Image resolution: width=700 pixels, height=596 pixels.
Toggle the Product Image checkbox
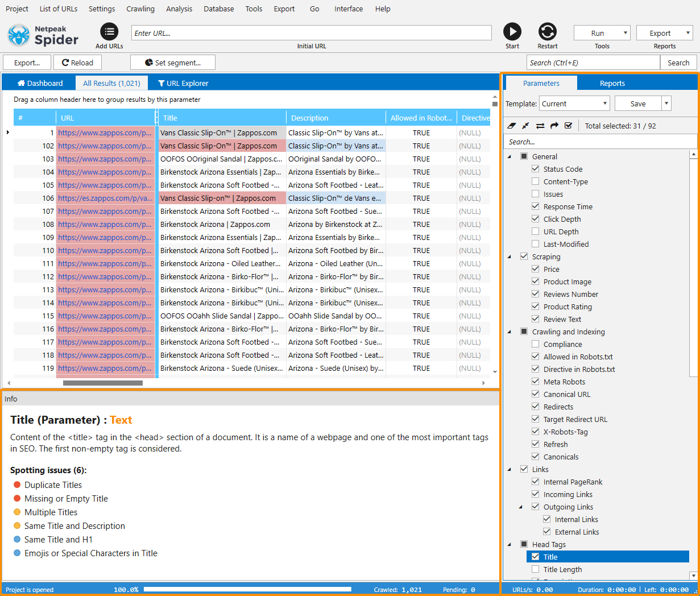(x=535, y=282)
